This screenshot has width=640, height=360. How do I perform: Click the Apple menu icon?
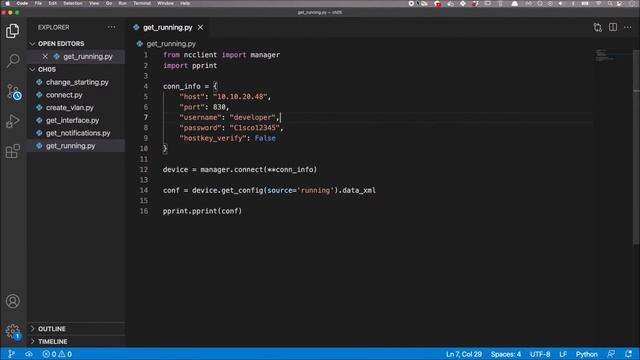[x=7, y=3]
